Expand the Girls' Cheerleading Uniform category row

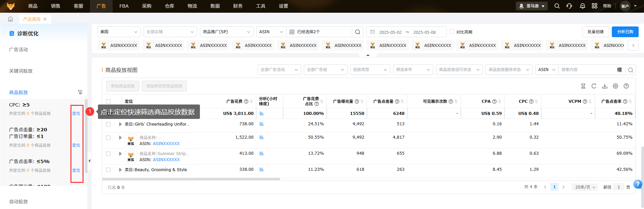pos(120,124)
